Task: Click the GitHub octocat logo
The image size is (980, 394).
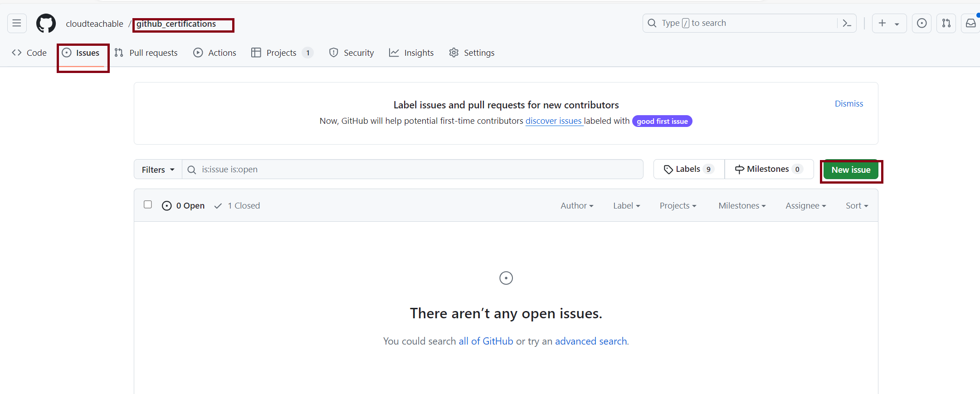Action: [x=46, y=23]
